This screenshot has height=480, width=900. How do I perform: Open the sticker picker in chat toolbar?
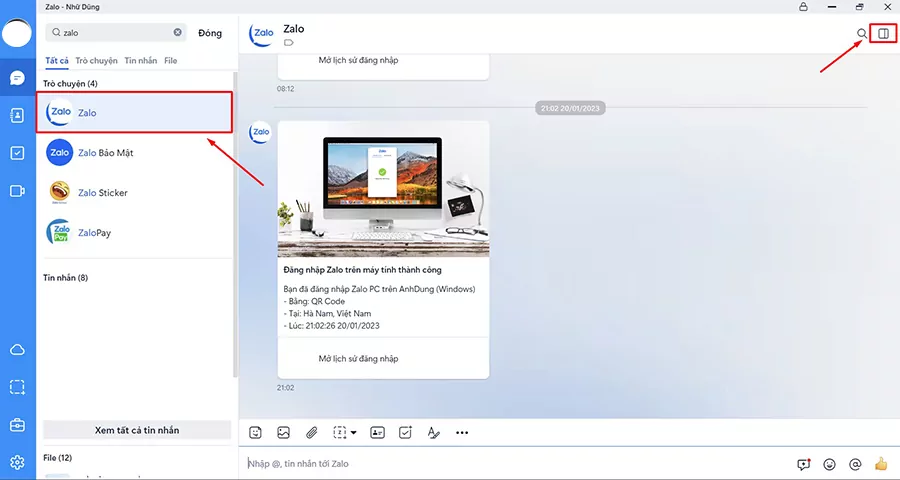point(255,433)
